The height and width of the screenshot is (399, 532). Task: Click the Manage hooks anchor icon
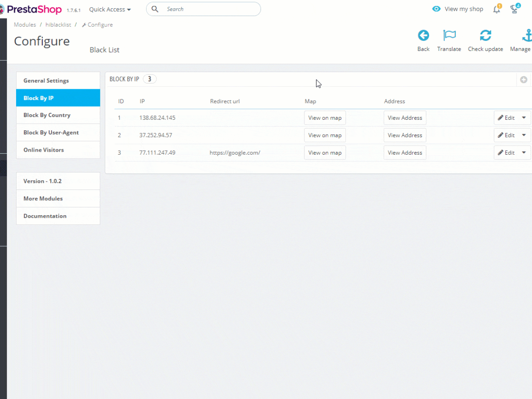click(x=526, y=35)
